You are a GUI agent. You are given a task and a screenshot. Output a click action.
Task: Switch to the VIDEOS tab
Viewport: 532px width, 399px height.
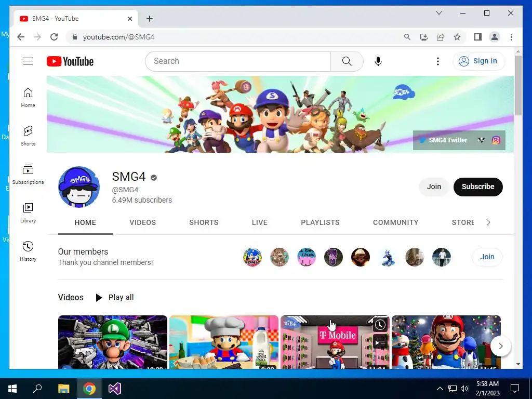(x=142, y=222)
